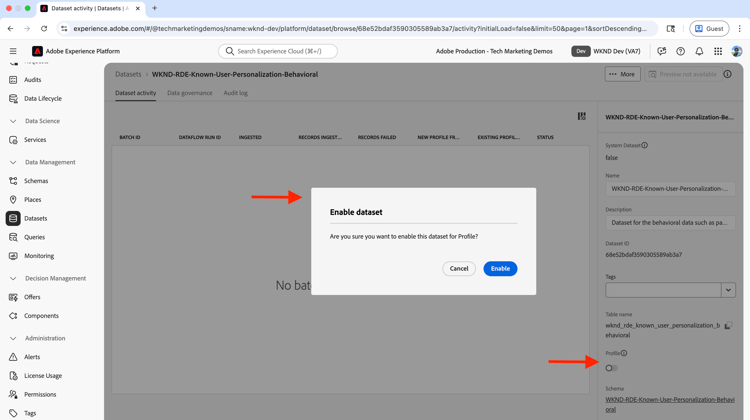Open License Usage in sidebar
The height and width of the screenshot is (420, 750).
pos(43,376)
